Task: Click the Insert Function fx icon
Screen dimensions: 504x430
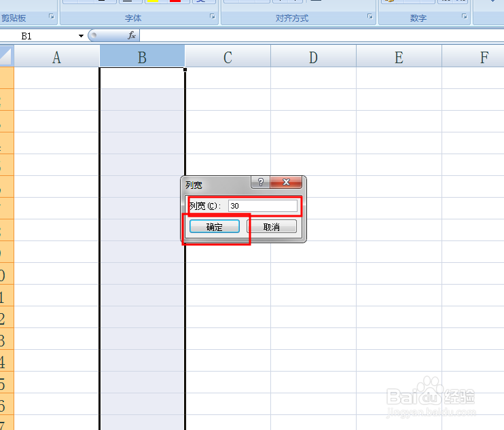Action: [x=132, y=35]
